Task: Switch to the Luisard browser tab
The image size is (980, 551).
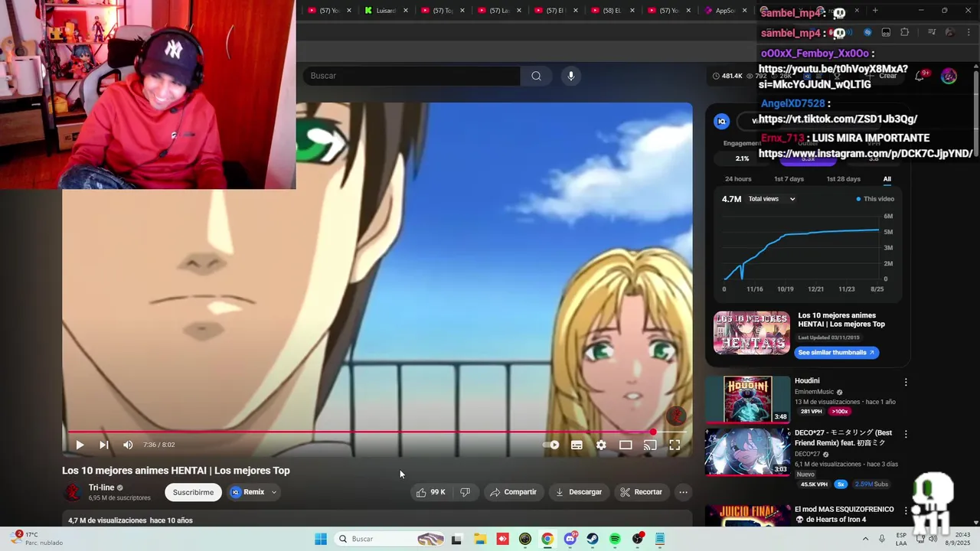Action: (386, 11)
